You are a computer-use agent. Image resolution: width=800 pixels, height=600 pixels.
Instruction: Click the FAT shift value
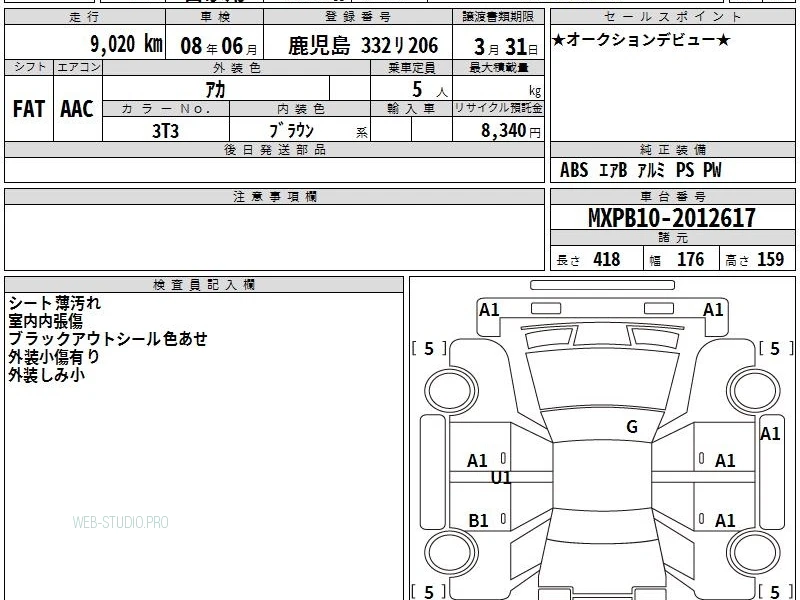pyautogui.click(x=29, y=109)
